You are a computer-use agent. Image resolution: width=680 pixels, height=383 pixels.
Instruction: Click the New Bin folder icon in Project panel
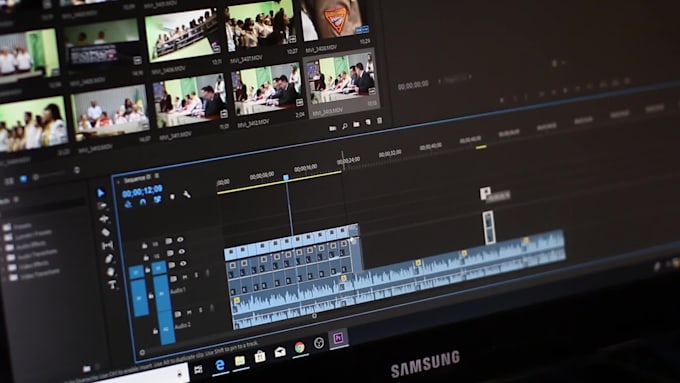[356, 124]
